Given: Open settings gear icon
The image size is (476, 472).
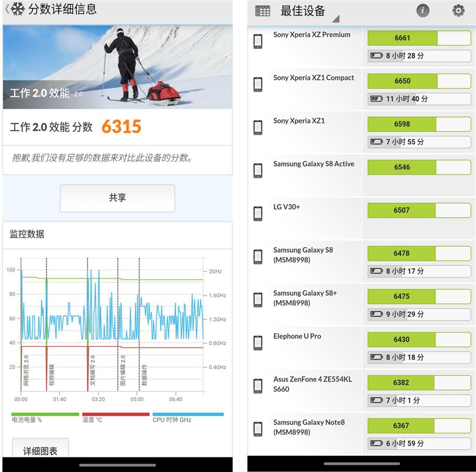Looking at the screenshot, I should click(458, 10).
